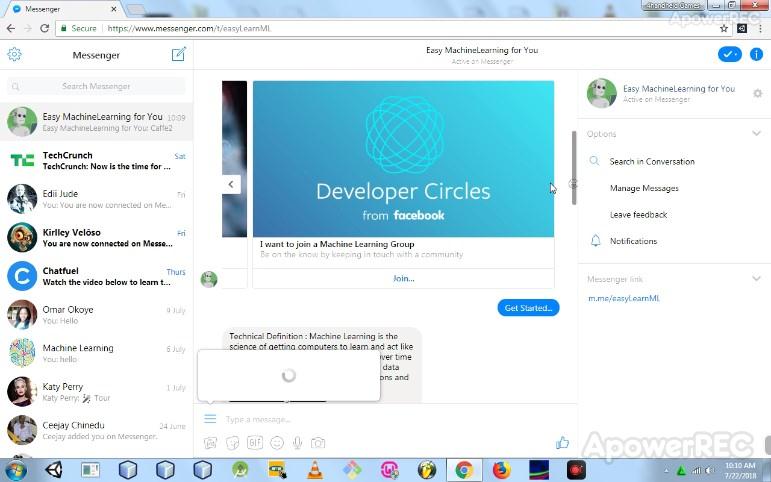Open the emoji picker
This screenshot has width=771, height=482.
(x=277, y=443)
